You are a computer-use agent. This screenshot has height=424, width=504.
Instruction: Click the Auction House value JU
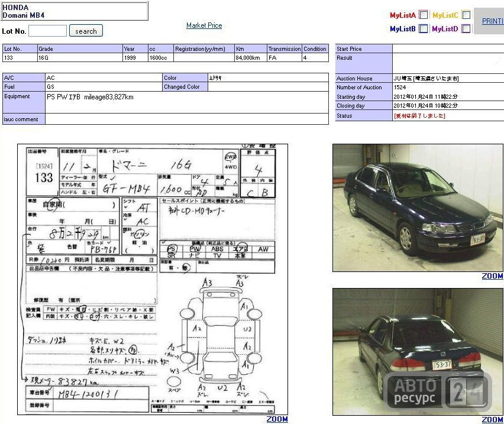427,79
